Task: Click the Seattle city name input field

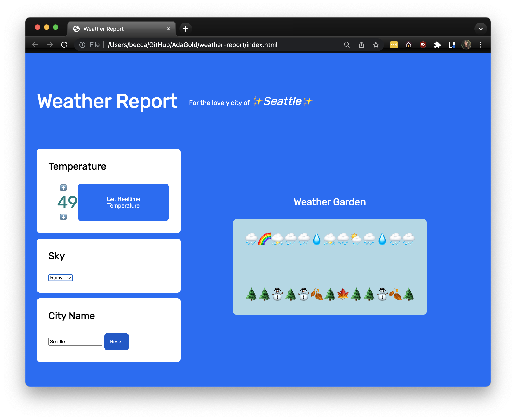Action: 75,342
